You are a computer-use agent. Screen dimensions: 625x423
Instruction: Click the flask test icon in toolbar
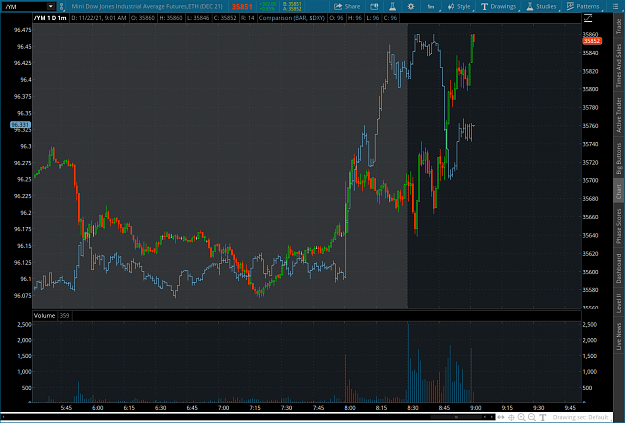tap(392, 6)
